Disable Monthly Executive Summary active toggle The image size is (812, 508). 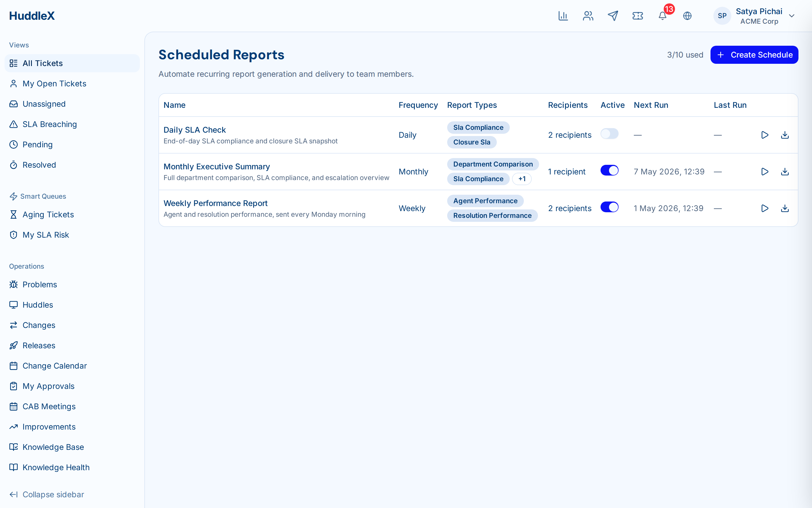(609, 170)
